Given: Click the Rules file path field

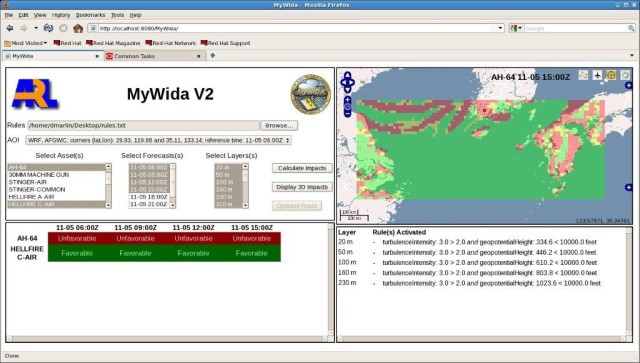Looking at the screenshot, I should click(143, 125).
